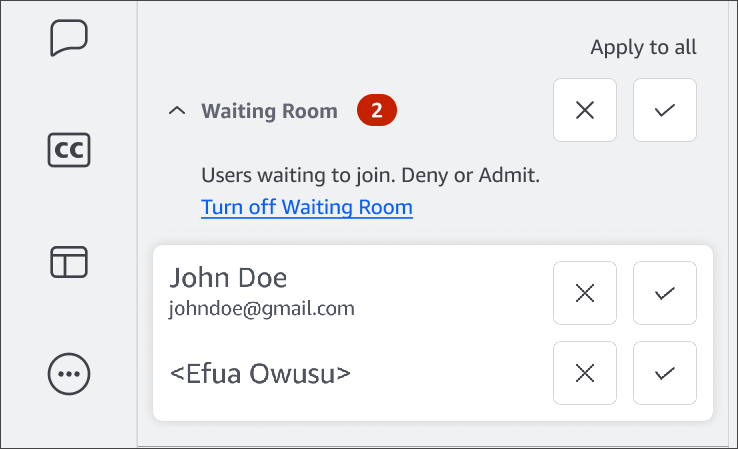738x449 pixels.
Task: Collapse the Waiting Room section chevron
Action: click(177, 111)
